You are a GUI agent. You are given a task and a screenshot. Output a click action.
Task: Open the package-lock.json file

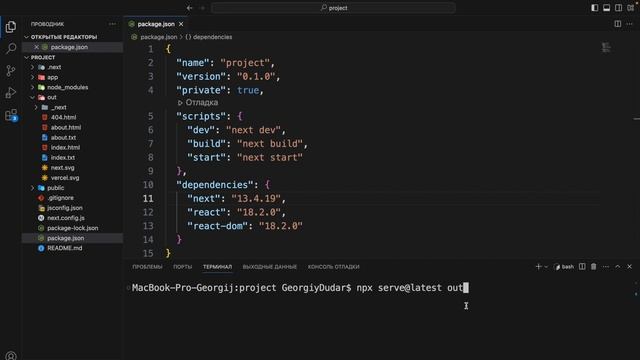click(72, 228)
